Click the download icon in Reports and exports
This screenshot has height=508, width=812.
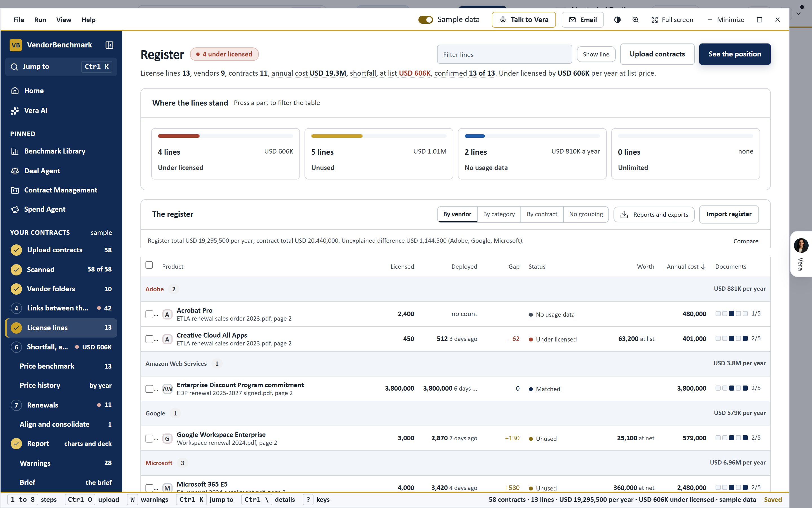coord(624,214)
